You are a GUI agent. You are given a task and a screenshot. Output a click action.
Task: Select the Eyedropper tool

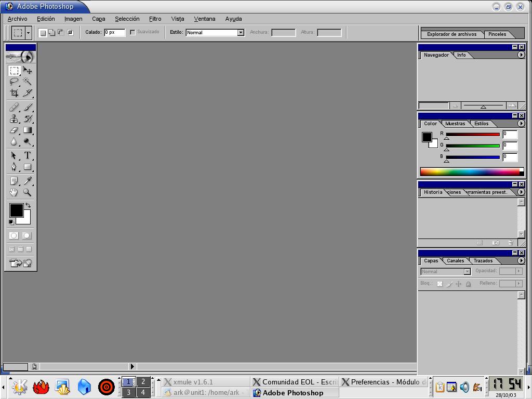[28, 181]
